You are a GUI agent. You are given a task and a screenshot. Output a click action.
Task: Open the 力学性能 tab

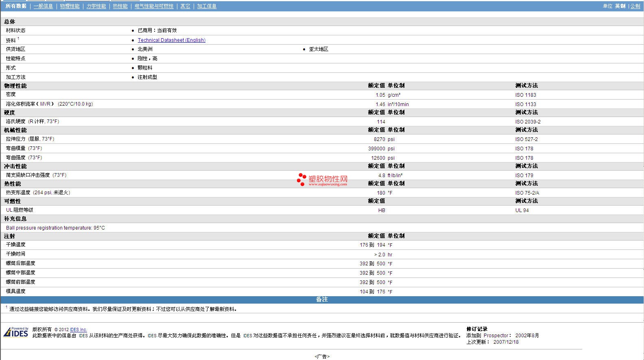point(96,6)
